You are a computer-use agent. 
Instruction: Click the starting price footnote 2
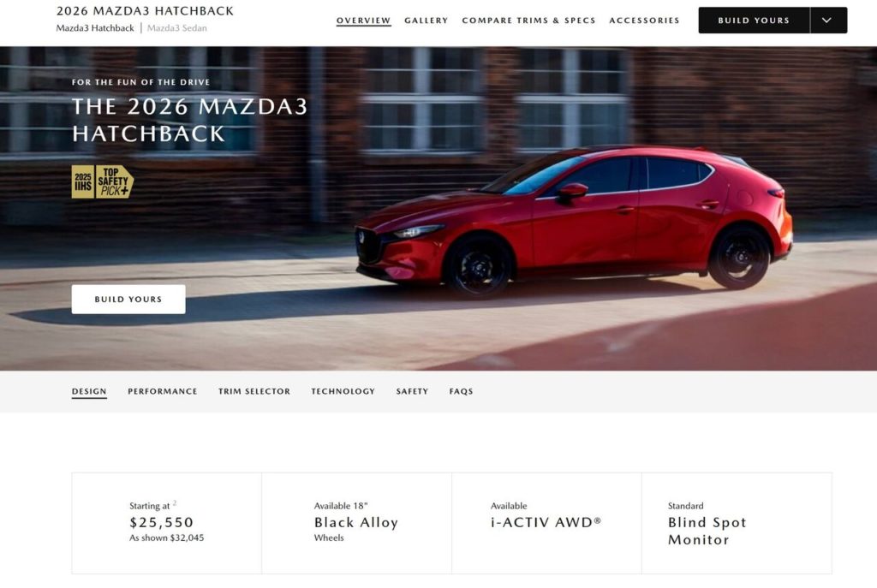tap(175, 503)
